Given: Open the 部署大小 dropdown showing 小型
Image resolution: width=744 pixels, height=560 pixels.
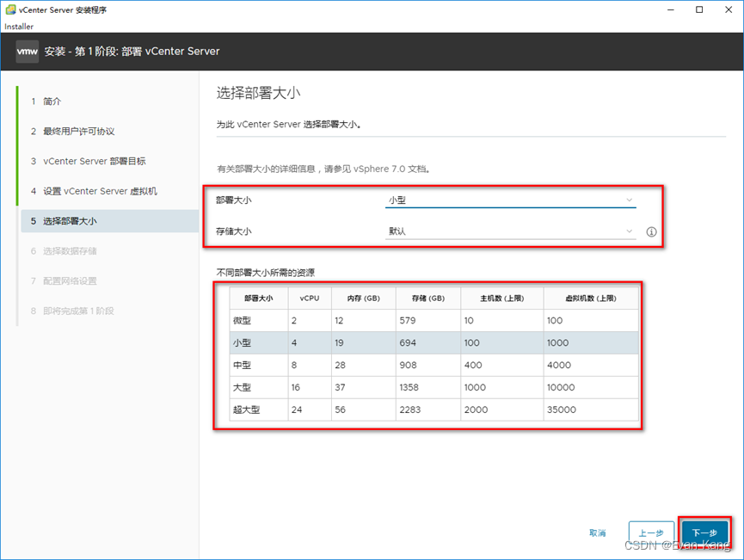Looking at the screenshot, I should (510, 200).
